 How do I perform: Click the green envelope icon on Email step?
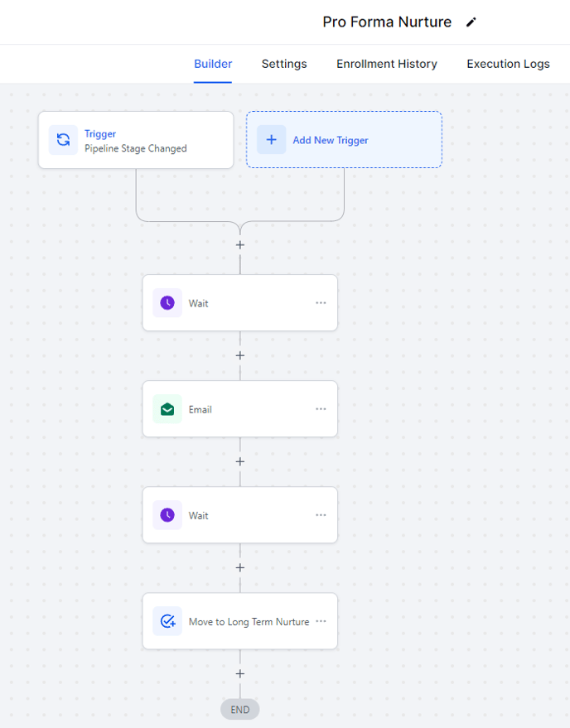pos(167,409)
